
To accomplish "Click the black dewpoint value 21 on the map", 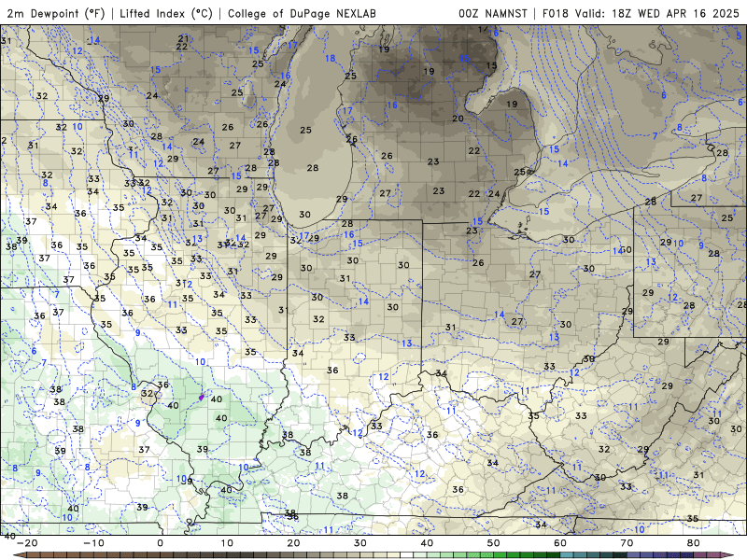I will point(183,38).
